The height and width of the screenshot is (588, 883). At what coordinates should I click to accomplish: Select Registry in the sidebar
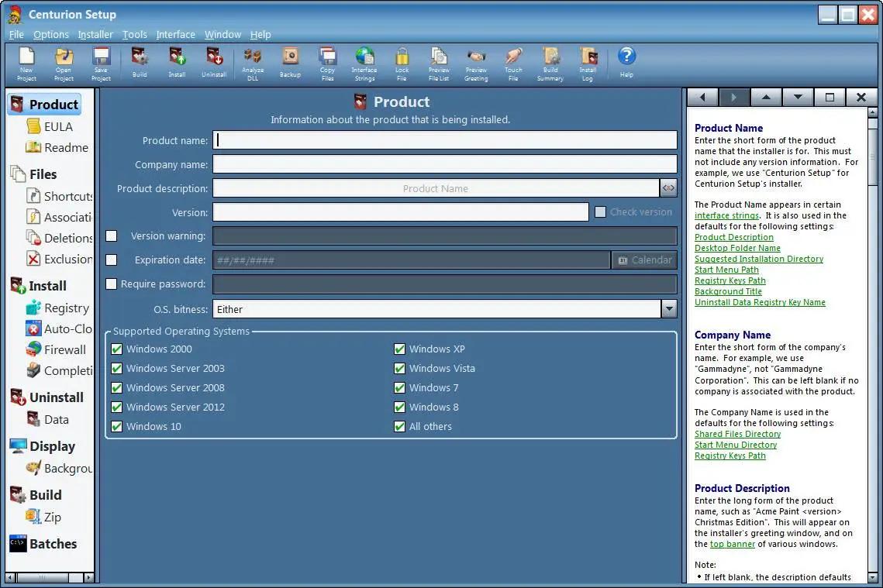click(x=57, y=308)
